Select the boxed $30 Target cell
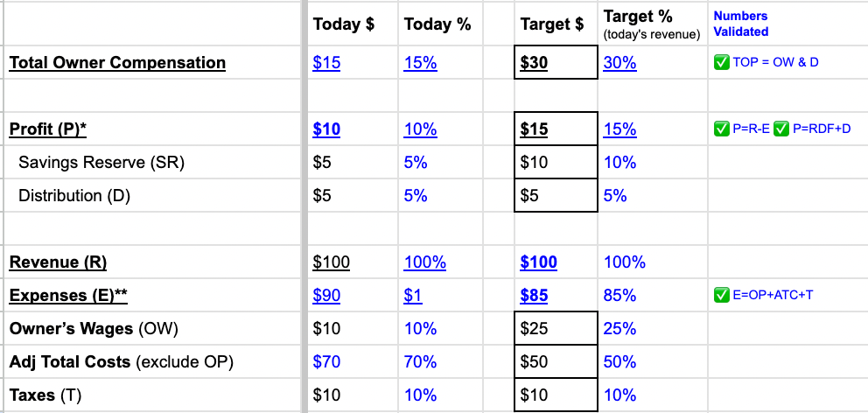868x413 pixels. [x=556, y=63]
